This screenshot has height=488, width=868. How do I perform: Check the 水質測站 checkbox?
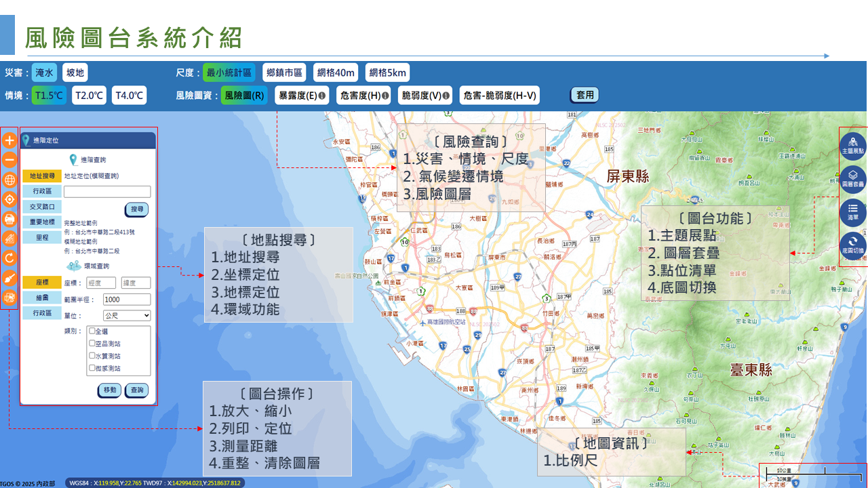click(x=92, y=356)
